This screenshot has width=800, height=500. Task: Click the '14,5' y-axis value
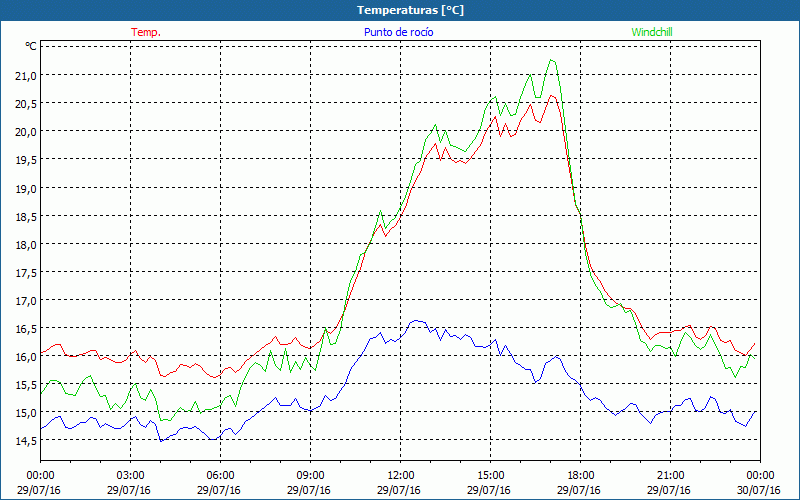click(27, 440)
